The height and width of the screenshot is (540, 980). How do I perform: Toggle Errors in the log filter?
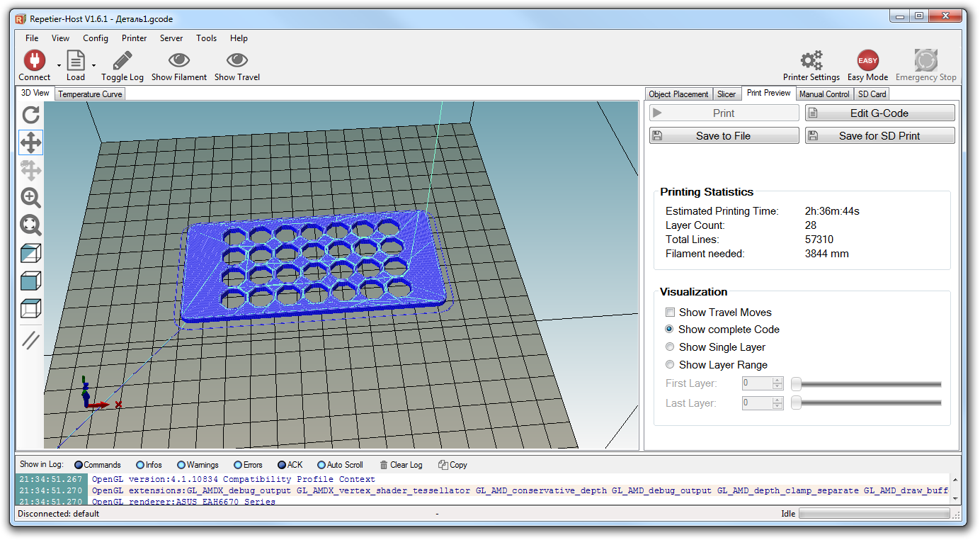[x=248, y=465]
